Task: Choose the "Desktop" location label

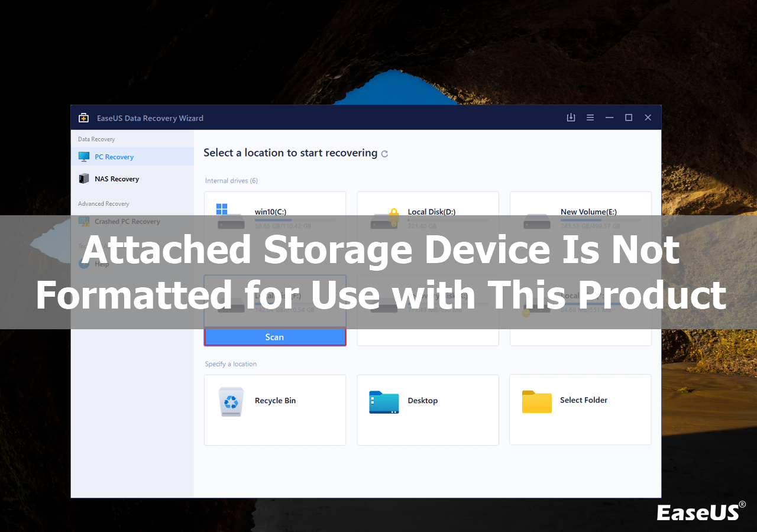Action: coord(423,400)
